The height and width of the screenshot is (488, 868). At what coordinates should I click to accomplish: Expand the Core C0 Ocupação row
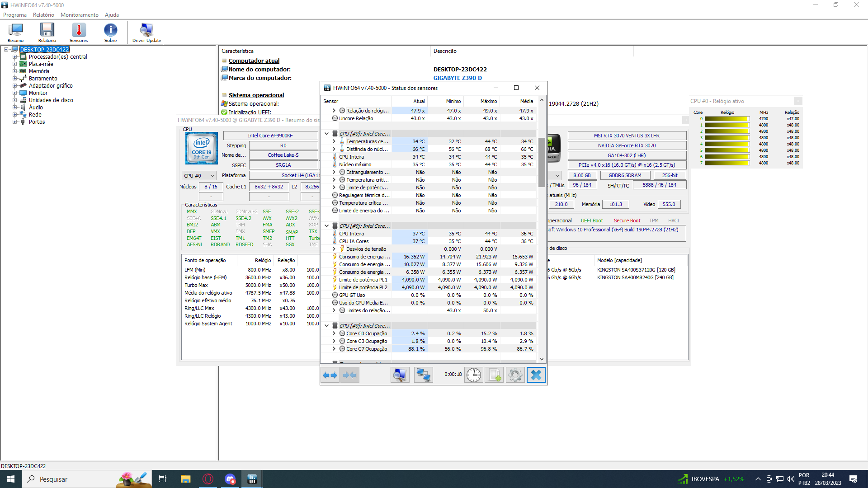pos(334,333)
